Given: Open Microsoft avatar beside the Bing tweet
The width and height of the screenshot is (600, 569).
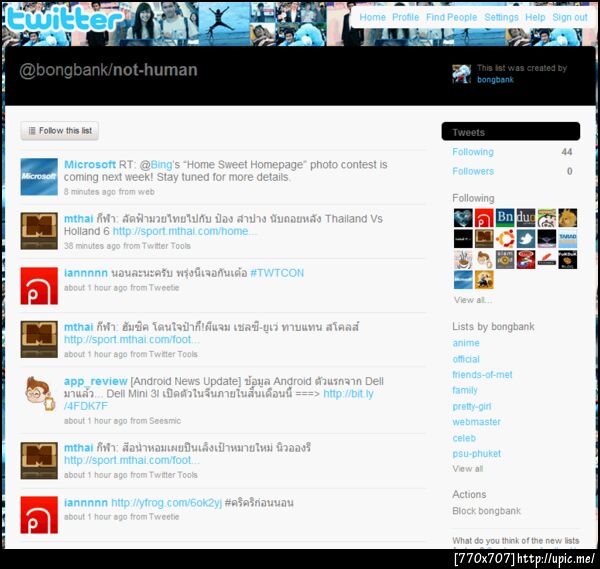Looking at the screenshot, I should click(x=39, y=177).
